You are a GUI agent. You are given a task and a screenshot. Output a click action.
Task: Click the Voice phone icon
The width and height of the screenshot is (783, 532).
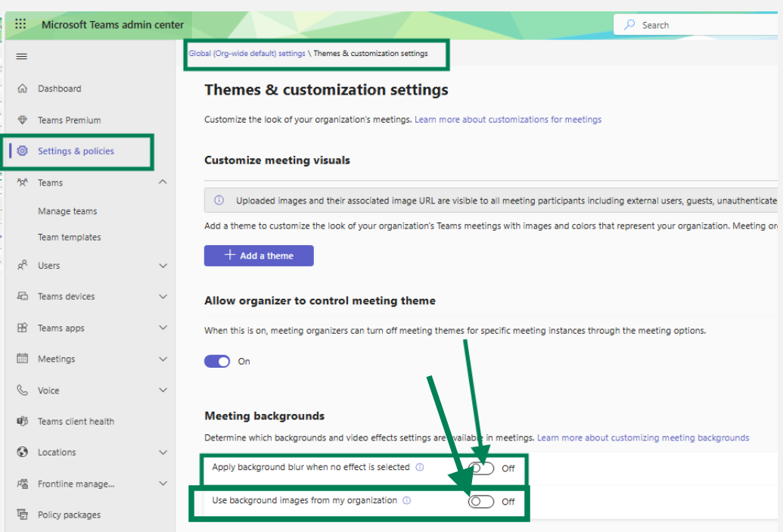pos(23,390)
